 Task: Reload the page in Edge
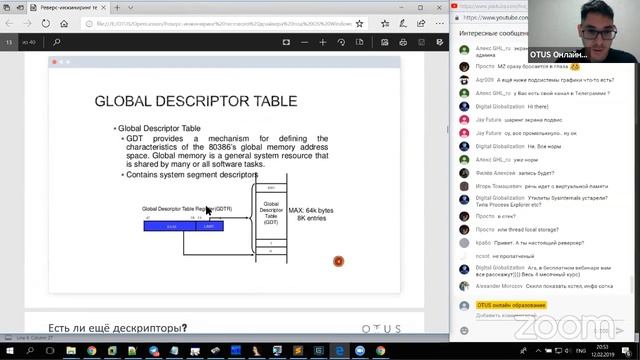pyautogui.click(x=46, y=24)
